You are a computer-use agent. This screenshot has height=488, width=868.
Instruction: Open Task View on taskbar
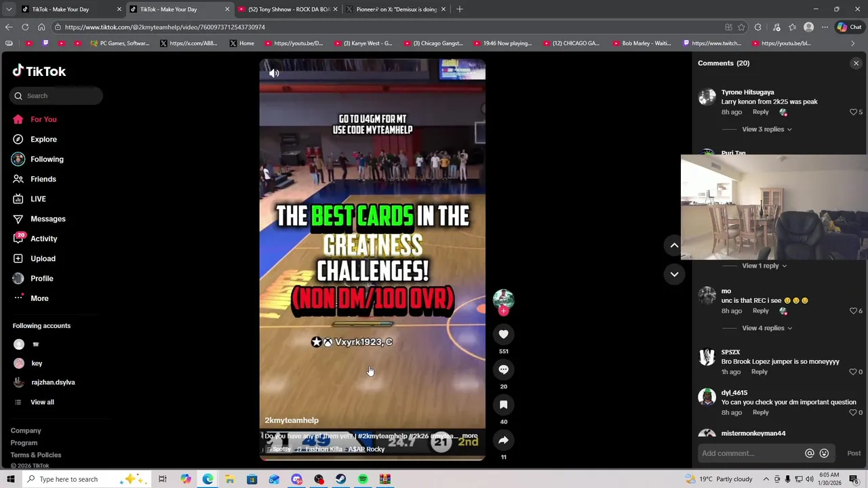click(163, 479)
